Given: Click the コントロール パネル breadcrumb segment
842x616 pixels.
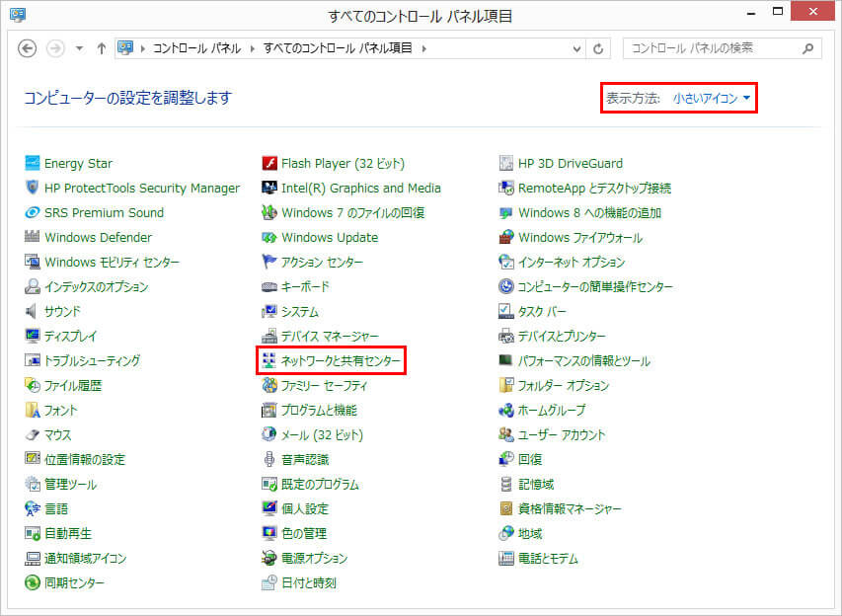Looking at the screenshot, I should coord(196,48).
